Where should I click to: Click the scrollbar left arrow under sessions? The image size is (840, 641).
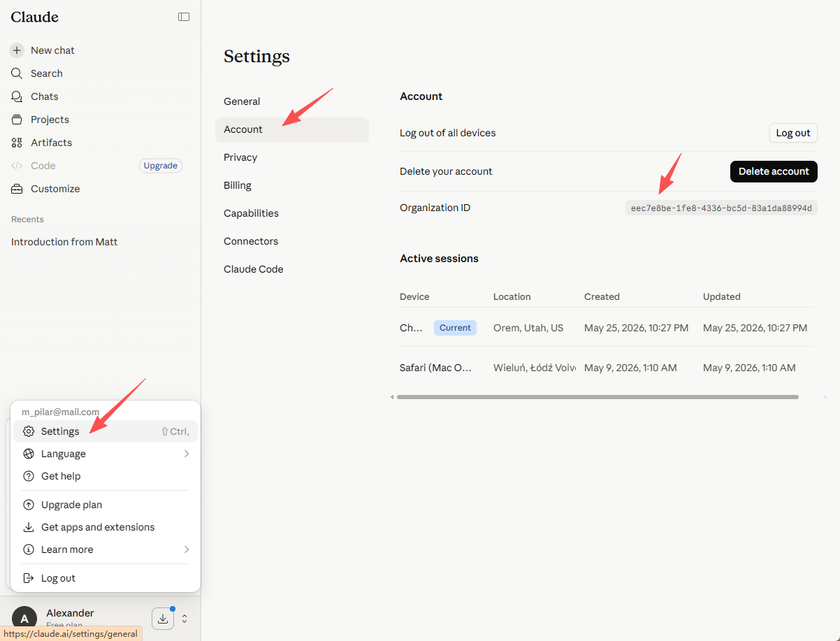[x=392, y=397]
